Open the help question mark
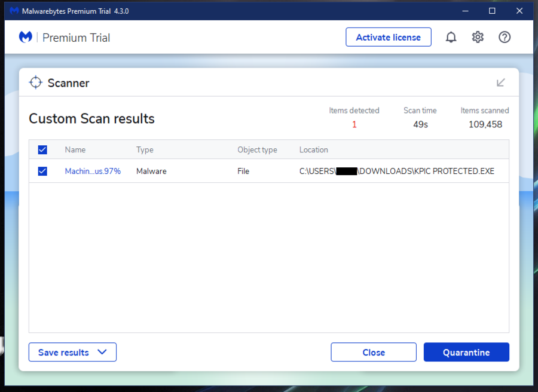The height and width of the screenshot is (392, 538). coord(505,37)
